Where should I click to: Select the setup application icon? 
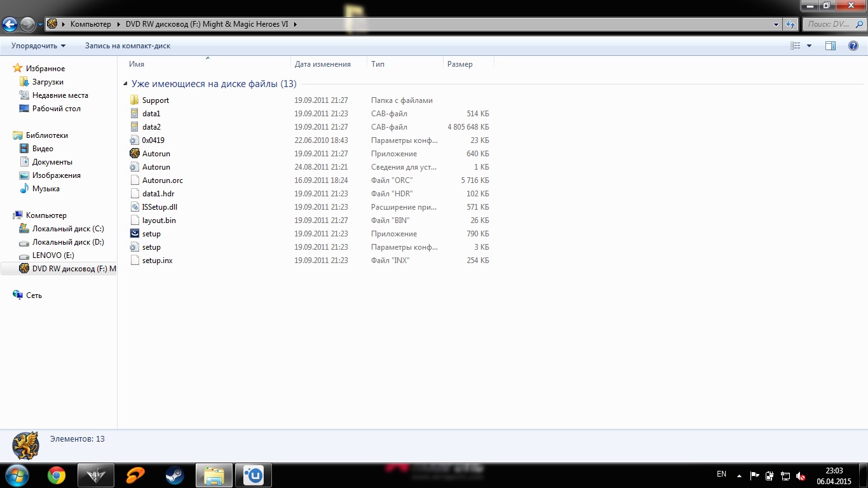pos(134,234)
